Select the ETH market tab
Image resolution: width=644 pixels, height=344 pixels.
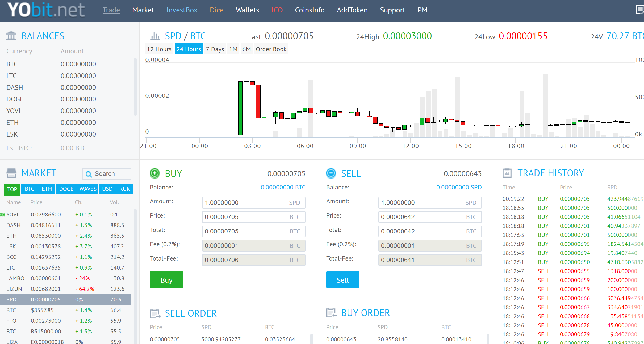coord(47,189)
